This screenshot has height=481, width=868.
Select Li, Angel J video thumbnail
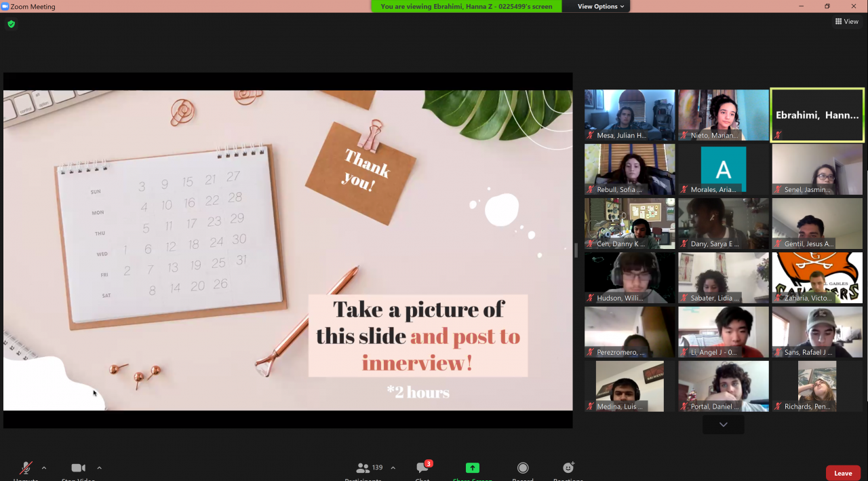[x=724, y=332]
